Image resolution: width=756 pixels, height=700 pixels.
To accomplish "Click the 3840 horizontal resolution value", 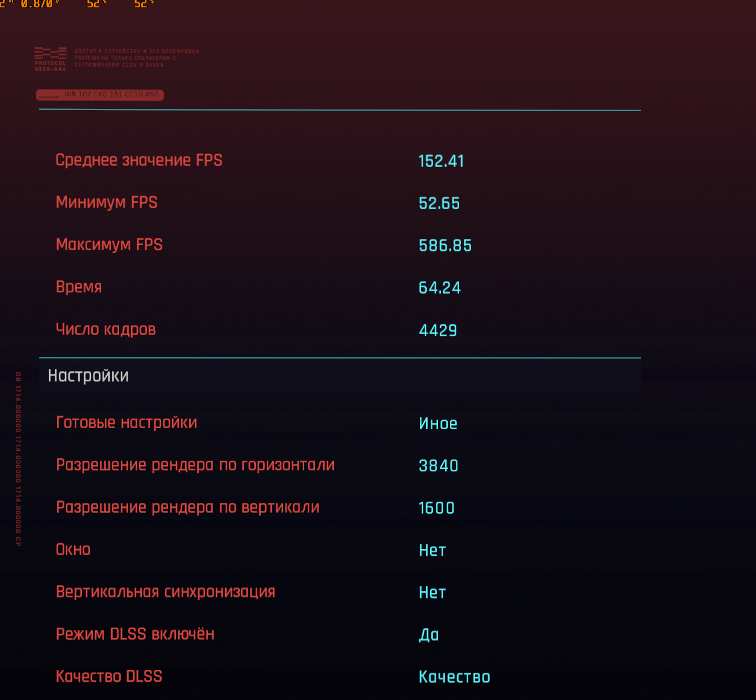I will [x=438, y=466].
